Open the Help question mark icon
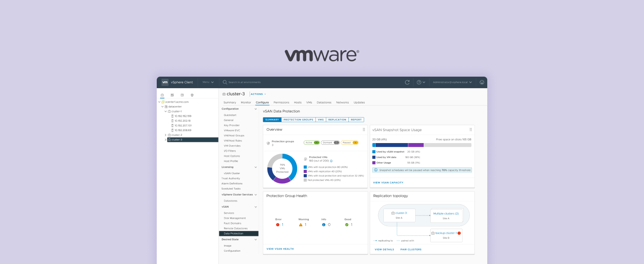644x264 pixels. click(x=419, y=82)
